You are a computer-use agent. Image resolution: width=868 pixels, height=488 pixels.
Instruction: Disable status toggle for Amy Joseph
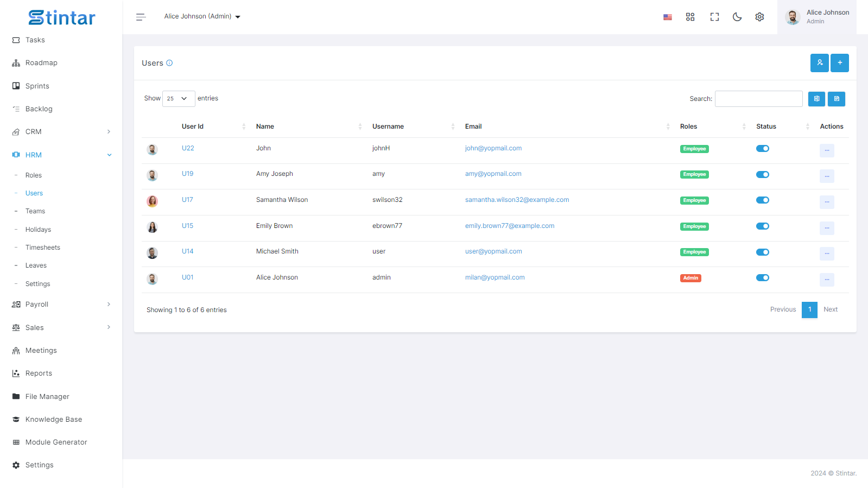pos(763,175)
